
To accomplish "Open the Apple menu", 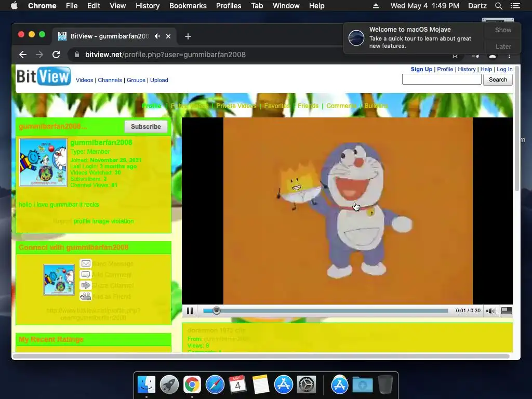I will (x=14, y=6).
